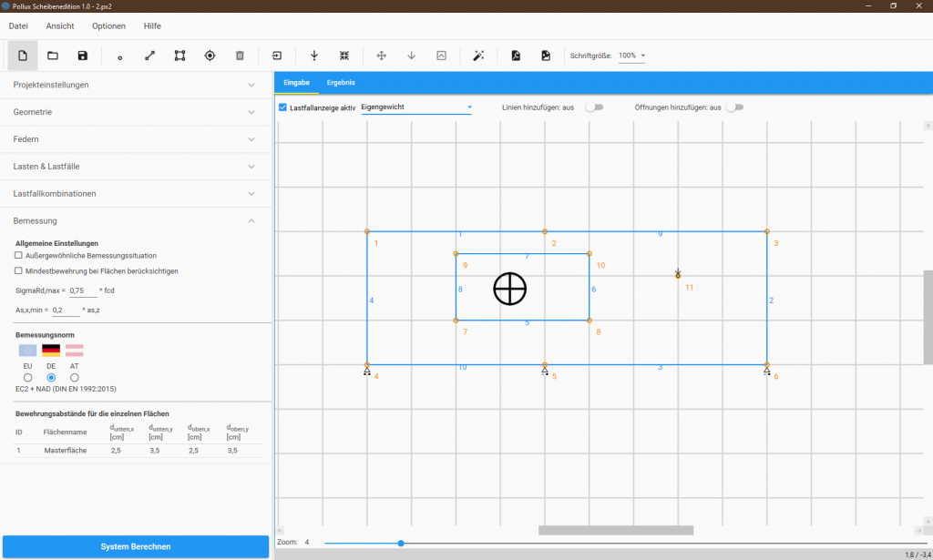The height and width of the screenshot is (560, 933).
Task: Click the vertical canvas scrollbar thumb
Action: pyautogui.click(x=928, y=317)
